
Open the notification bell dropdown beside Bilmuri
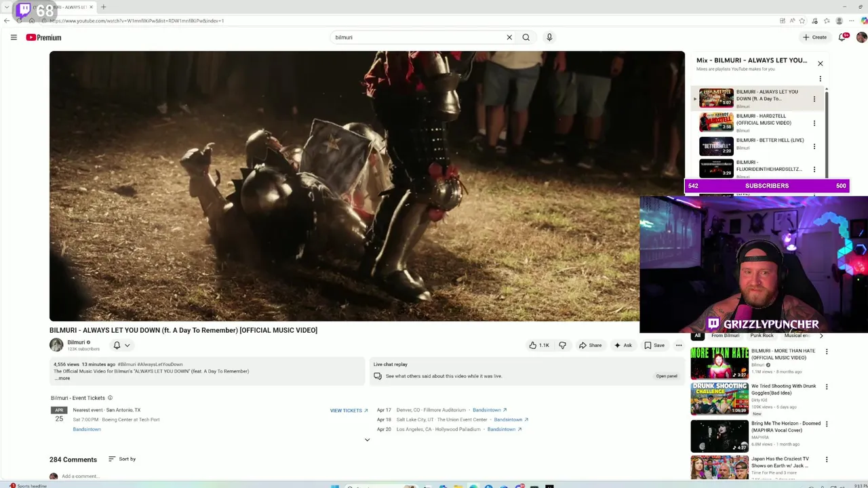121,345
